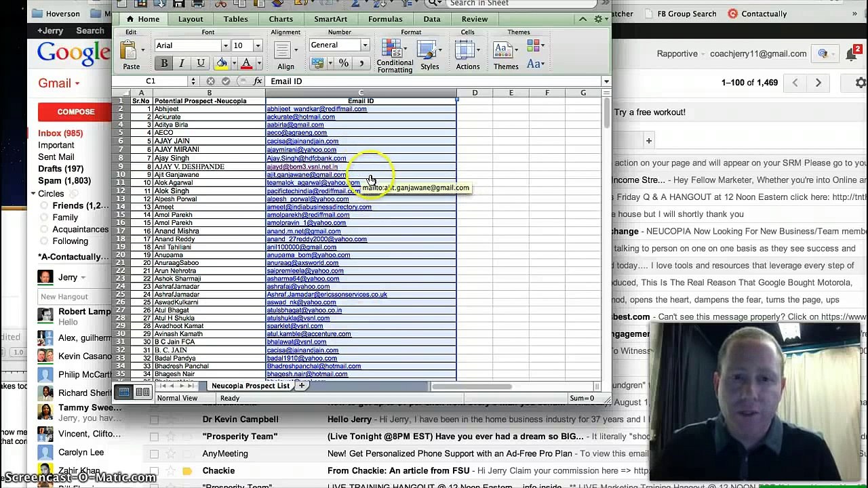868x488 pixels.
Task: Toggle Italic formatting in Excel ribbon
Action: click(182, 63)
